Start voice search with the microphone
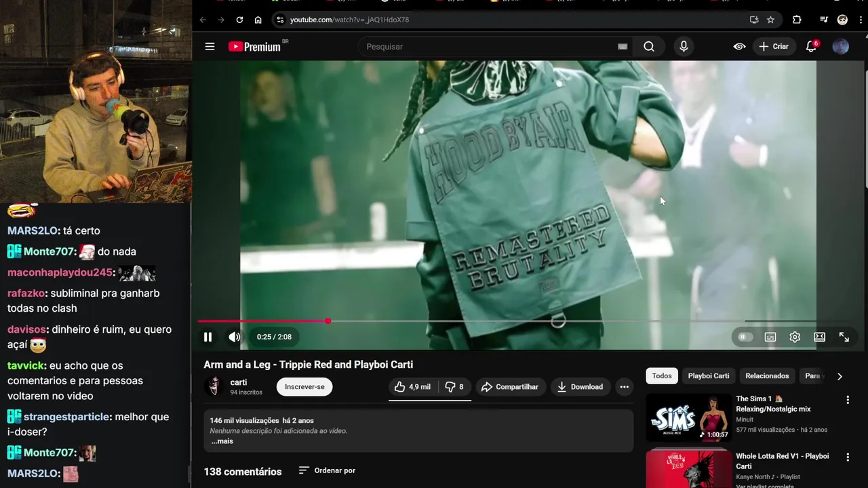This screenshot has height=488, width=868. [x=684, y=47]
